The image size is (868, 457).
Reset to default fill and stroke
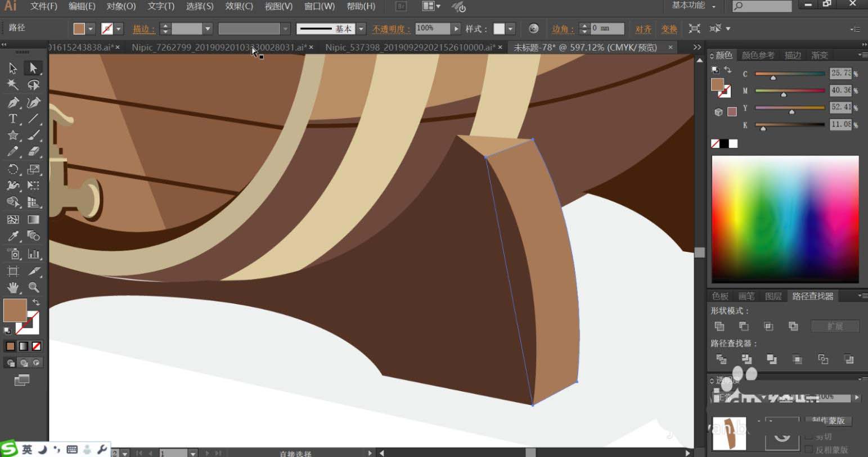point(7,331)
